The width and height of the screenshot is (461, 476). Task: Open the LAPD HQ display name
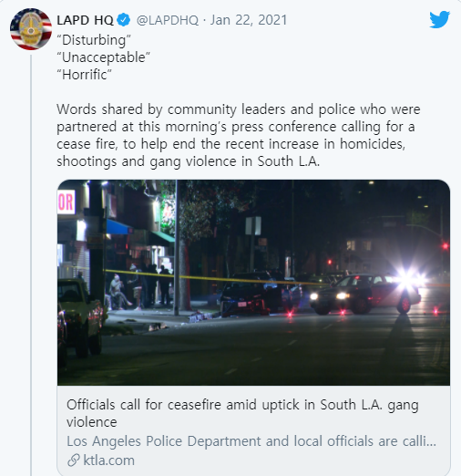point(85,20)
